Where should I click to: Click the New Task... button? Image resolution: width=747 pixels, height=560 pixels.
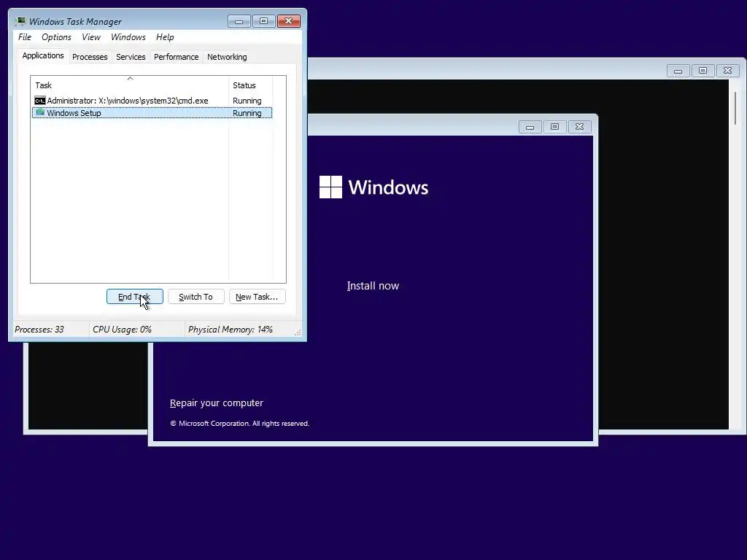click(257, 297)
